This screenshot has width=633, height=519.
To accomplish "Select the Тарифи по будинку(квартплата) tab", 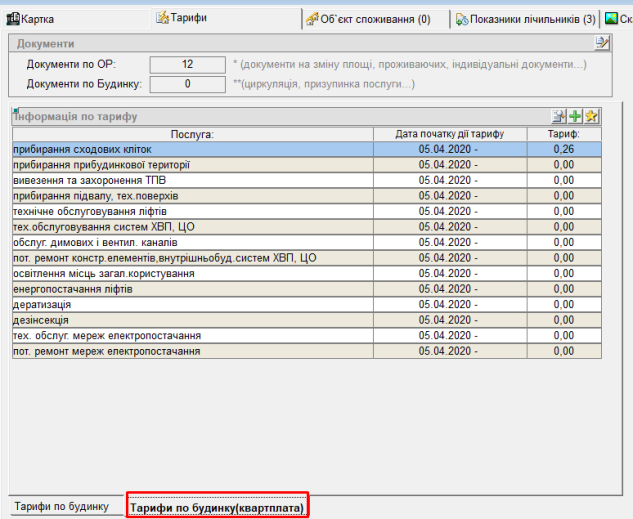I will coord(216,507).
